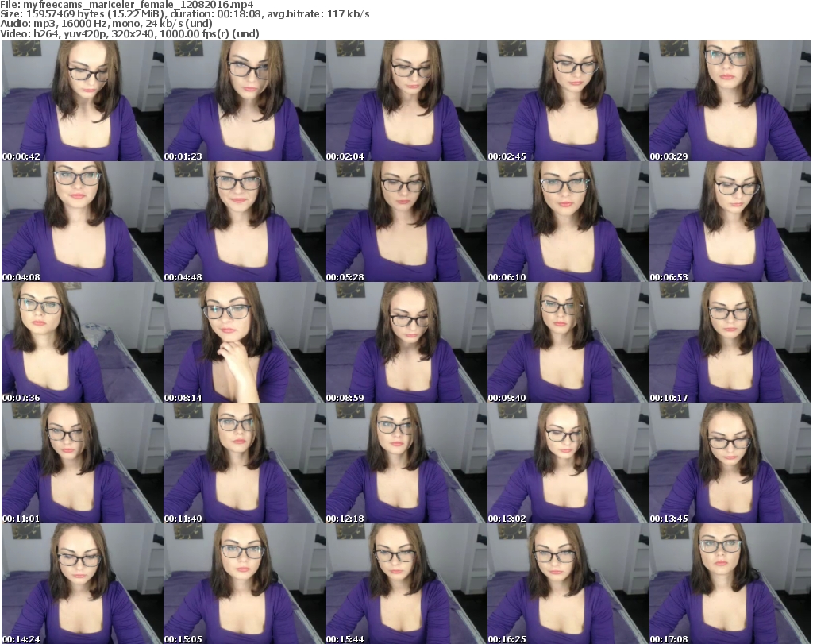This screenshot has width=813, height=644.
Task: Select the thumbnail timestamped 00:02:04
Action: 406,101
